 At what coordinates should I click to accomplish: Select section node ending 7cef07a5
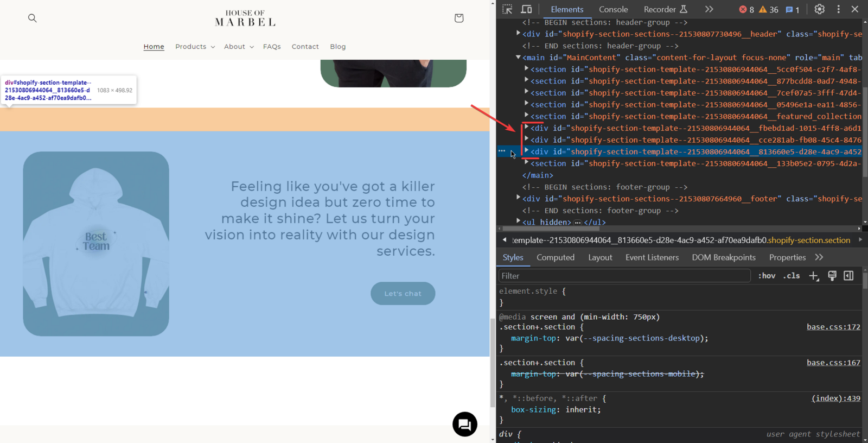pyautogui.click(x=696, y=93)
